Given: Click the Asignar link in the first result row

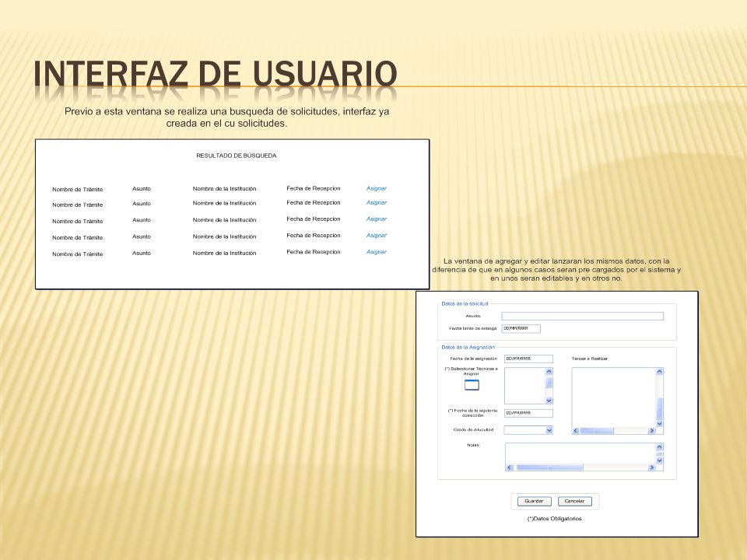Looking at the screenshot, I should click(377, 188).
